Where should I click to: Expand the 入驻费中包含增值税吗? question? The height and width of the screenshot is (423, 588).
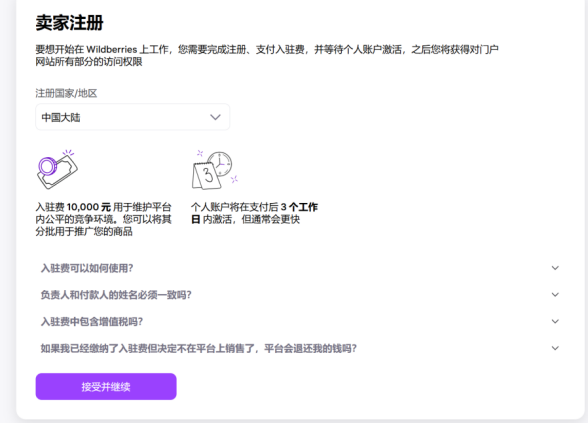tap(300, 322)
